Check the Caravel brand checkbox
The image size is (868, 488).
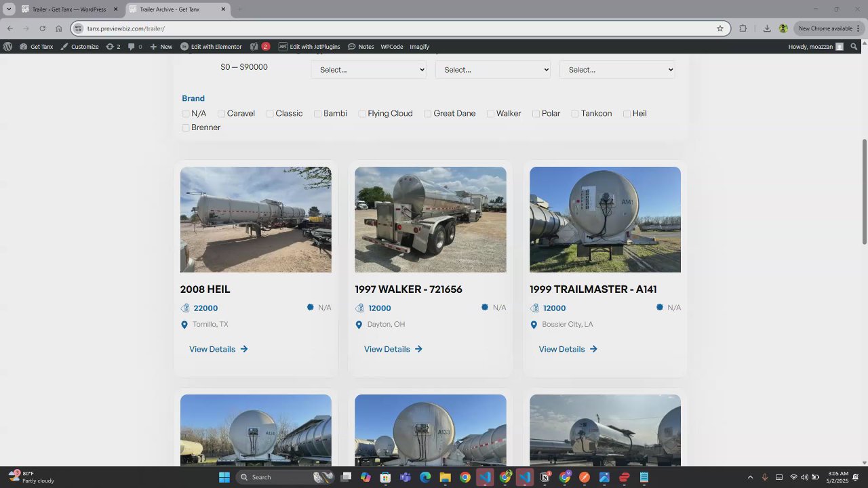221,114
